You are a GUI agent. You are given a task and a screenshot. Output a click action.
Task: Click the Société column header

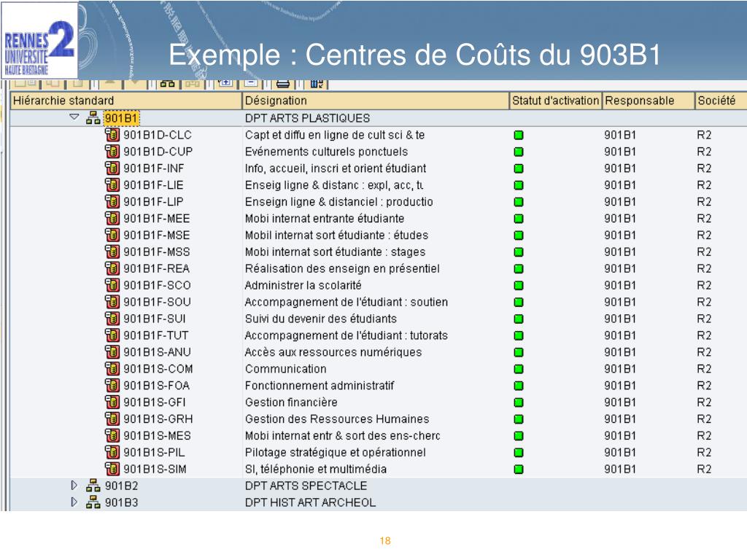click(x=721, y=101)
